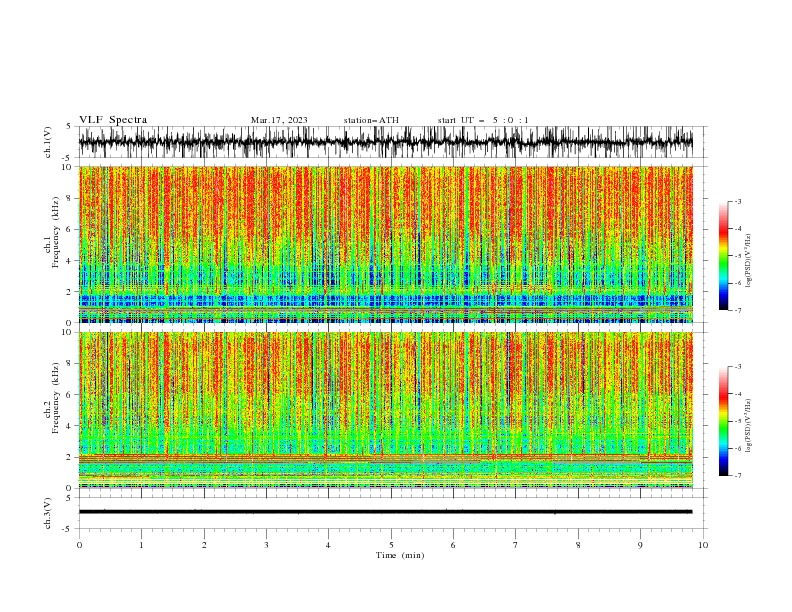The width and height of the screenshot is (792, 612).
Task: Click the 'VLF Spectra' title text
Action: (113, 120)
